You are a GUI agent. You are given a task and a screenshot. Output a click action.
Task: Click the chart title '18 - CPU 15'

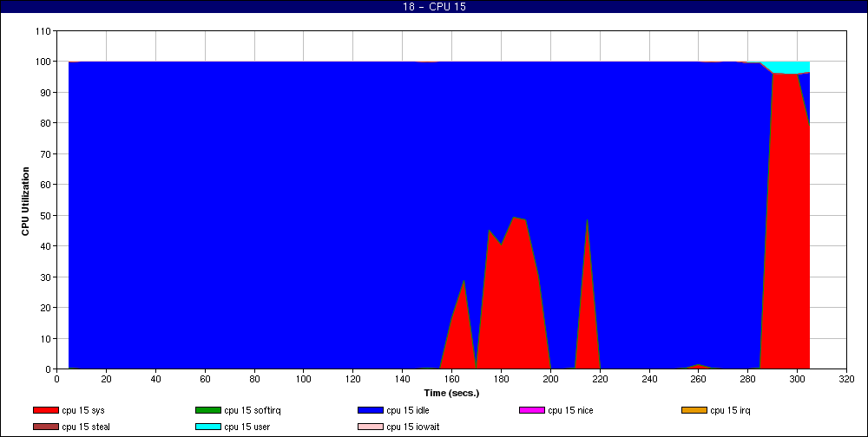[434, 7]
